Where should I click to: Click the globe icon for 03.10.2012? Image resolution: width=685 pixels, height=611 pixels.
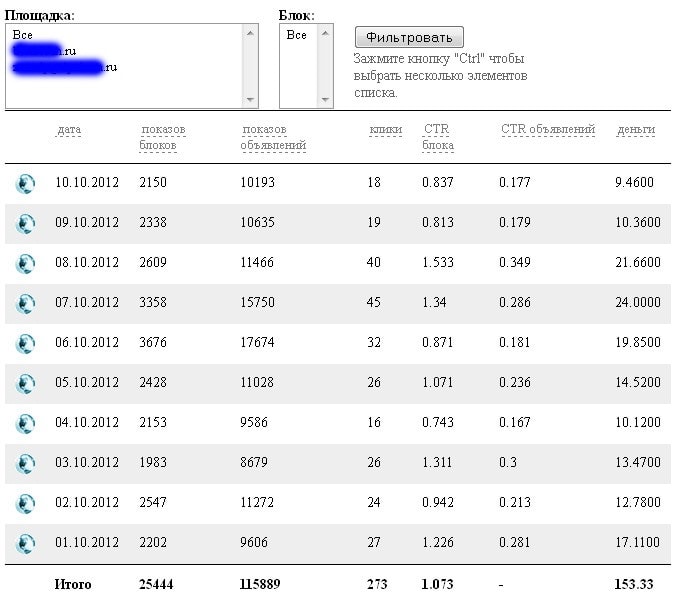coord(25,464)
